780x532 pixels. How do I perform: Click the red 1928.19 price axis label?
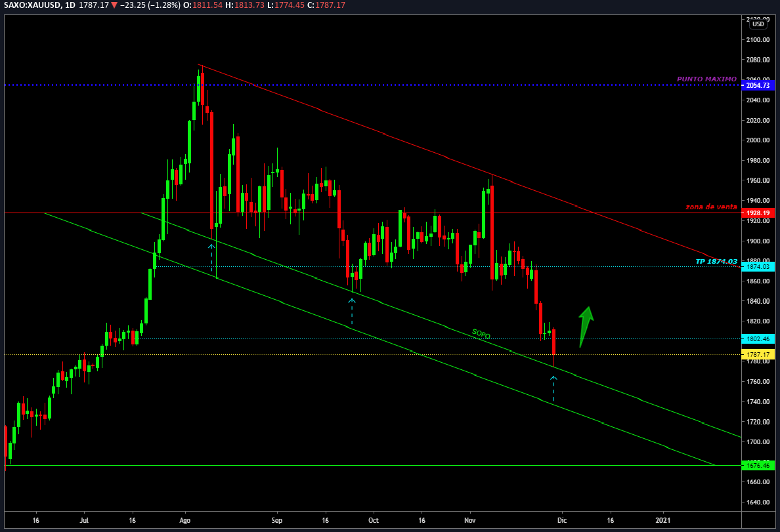tap(758, 213)
